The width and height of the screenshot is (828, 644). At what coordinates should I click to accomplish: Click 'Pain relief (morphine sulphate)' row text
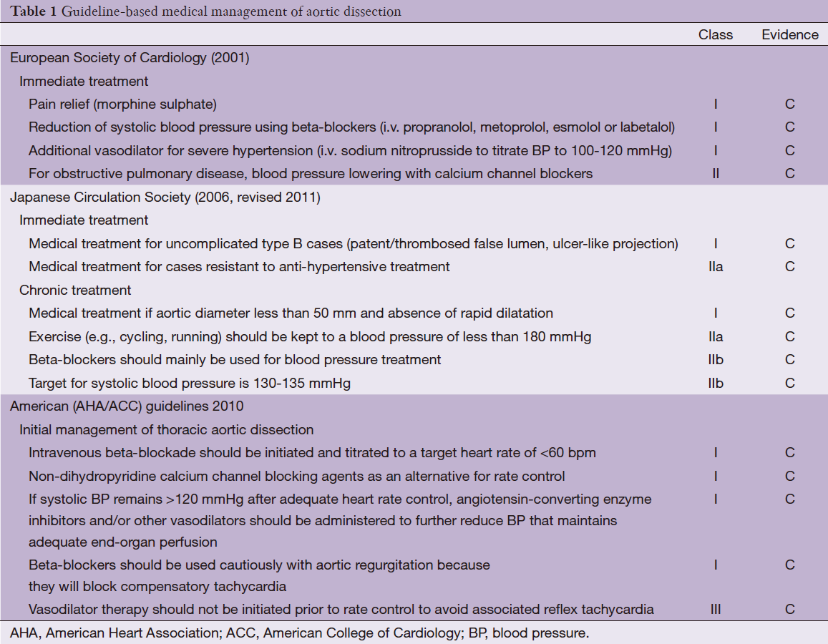pyautogui.click(x=122, y=104)
